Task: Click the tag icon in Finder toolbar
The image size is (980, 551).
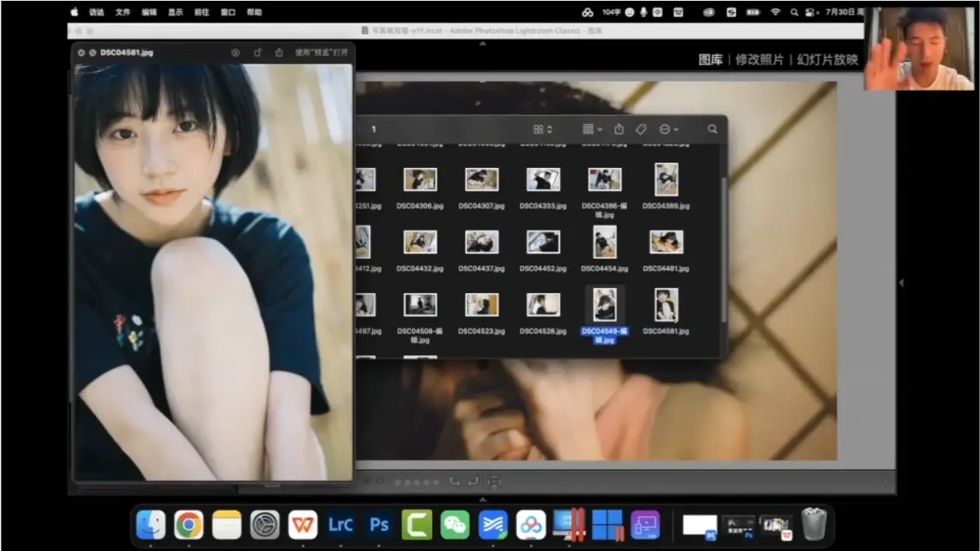Action: click(x=641, y=129)
